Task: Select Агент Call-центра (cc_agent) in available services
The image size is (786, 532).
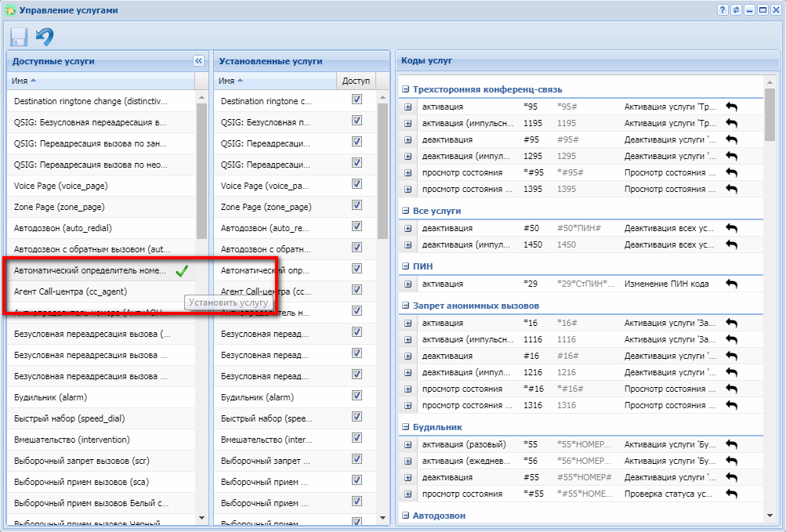Action: (x=71, y=291)
